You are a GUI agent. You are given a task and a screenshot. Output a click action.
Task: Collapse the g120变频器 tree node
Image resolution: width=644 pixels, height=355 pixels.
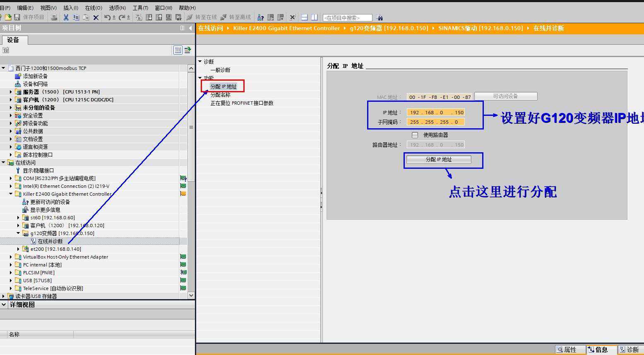[x=18, y=233]
